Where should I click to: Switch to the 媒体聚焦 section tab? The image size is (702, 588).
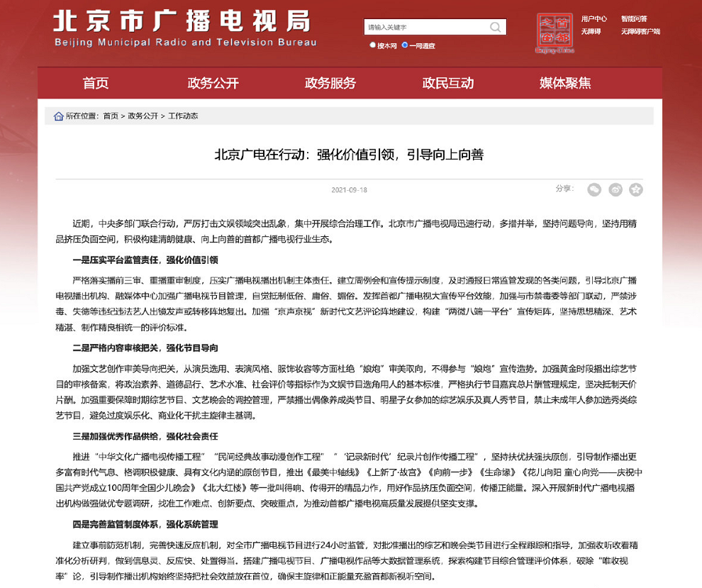click(564, 83)
